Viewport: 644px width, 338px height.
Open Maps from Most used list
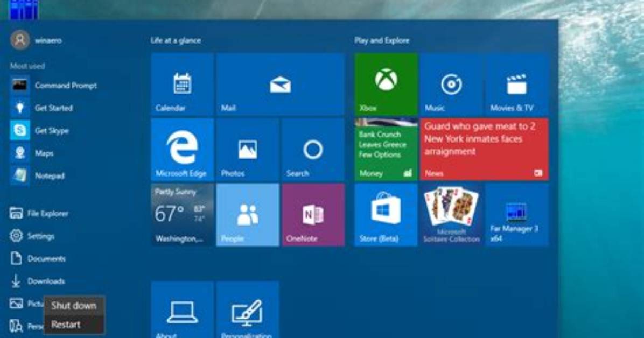pos(32,153)
